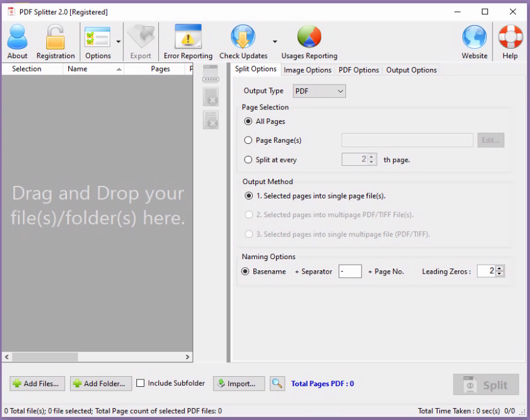530x420 pixels.
Task: Decrease the Split at every page value
Action: coord(372,162)
